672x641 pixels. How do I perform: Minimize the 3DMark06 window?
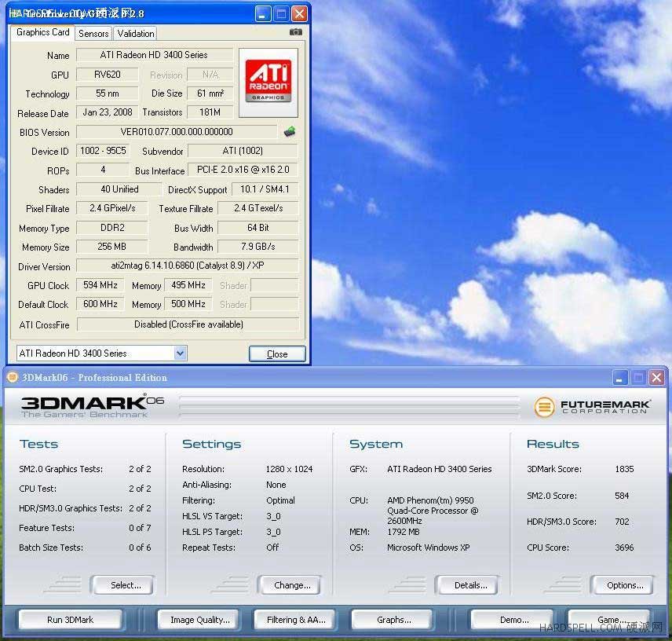[620, 378]
